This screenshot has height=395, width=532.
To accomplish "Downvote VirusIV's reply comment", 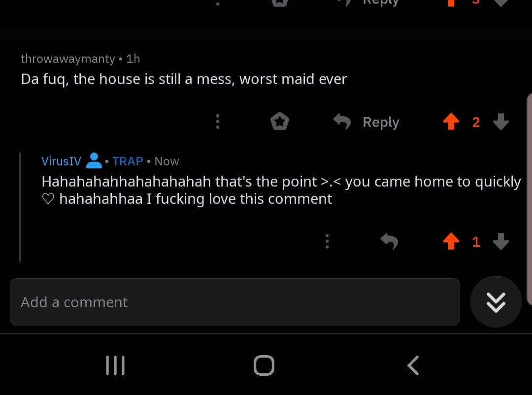I will (x=501, y=241).
